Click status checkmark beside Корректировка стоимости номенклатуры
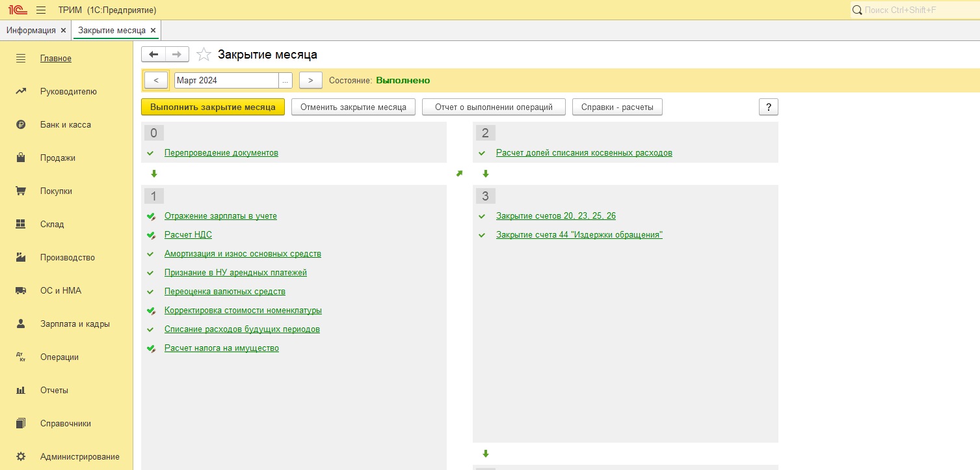This screenshot has width=980, height=470. (x=151, y=311)
